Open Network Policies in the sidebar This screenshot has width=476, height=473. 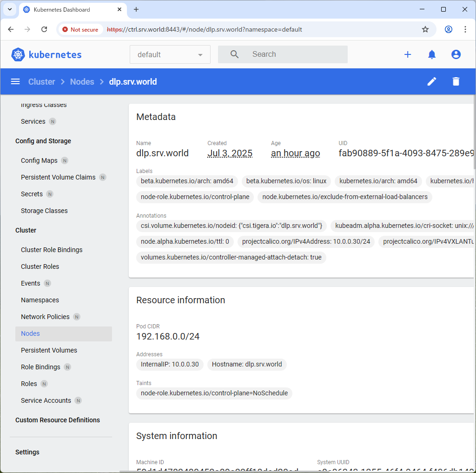45,317
